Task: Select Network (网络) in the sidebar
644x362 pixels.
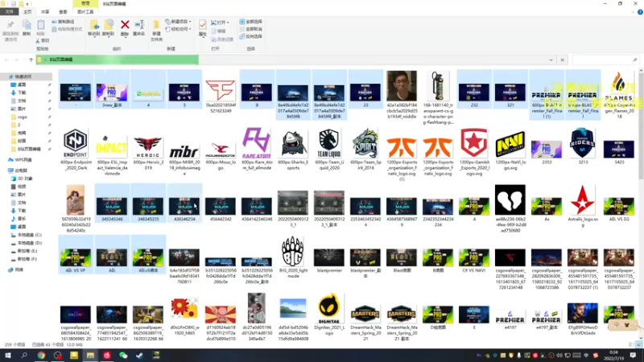Action: click(19, 269)
